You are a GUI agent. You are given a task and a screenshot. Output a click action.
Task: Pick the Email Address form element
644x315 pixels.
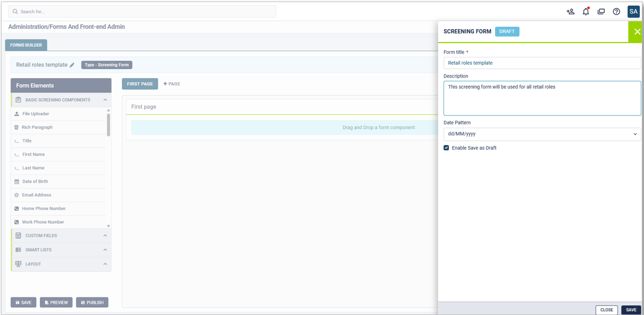(x=37, y=195)
